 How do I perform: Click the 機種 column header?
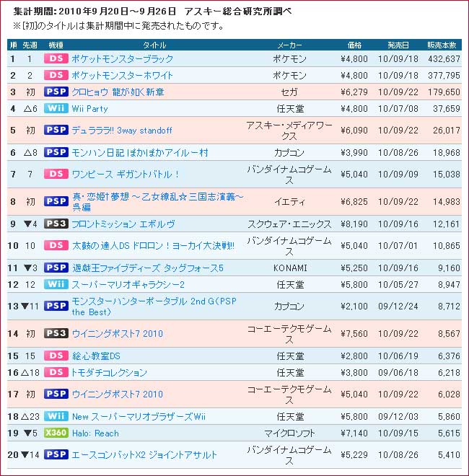(56, 45)
